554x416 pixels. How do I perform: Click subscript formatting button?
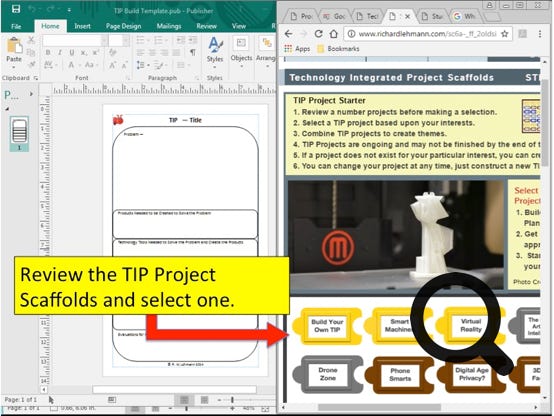tap(83, 53)
